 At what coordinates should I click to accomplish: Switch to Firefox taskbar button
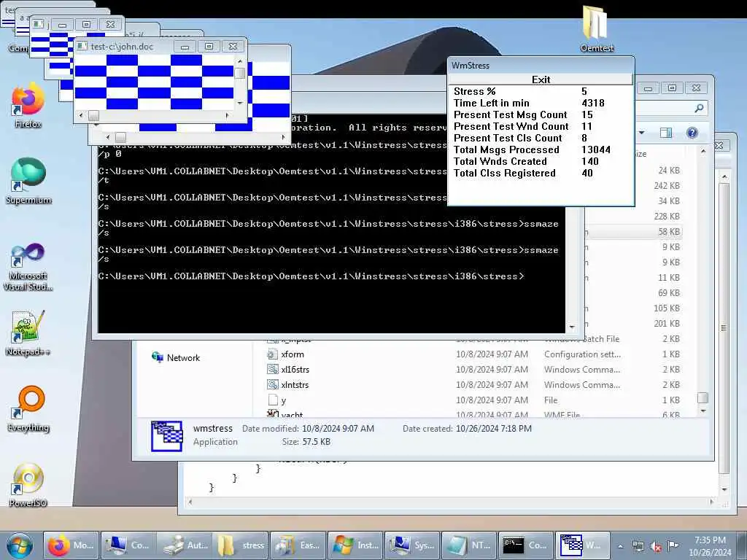tap(71, 545)
